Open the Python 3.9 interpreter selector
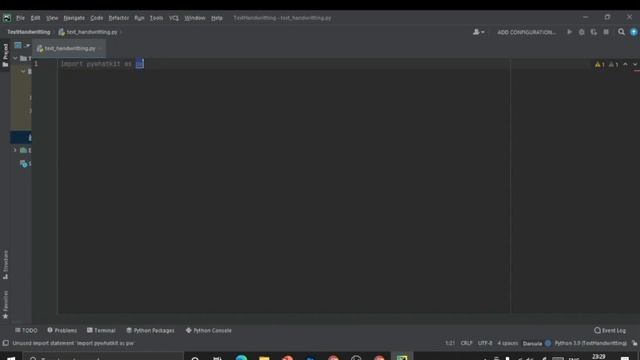Viewport: 640px width, 360px height. (x=590, y=343)
